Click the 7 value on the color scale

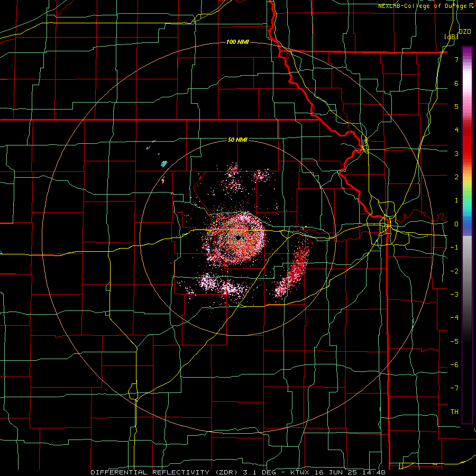click(x=456, y=59)
